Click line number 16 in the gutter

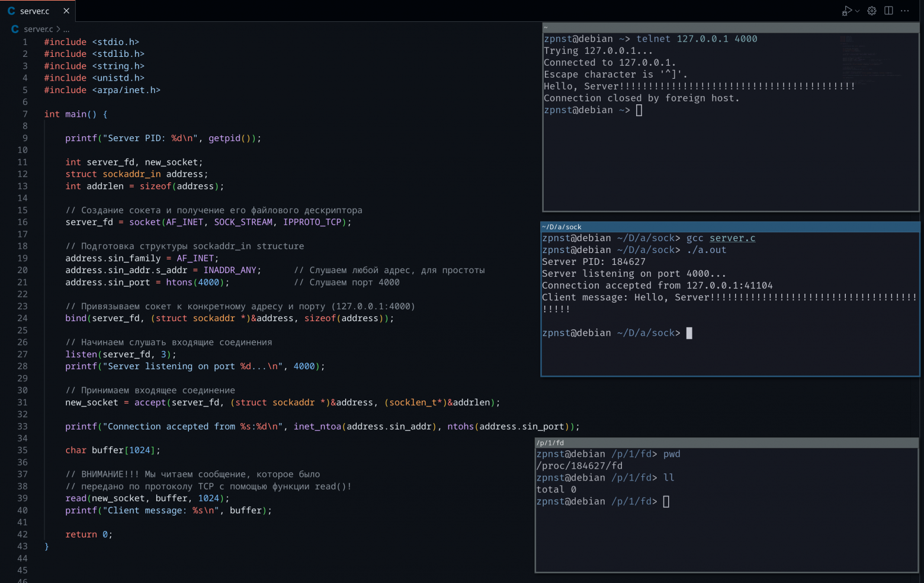23,222
